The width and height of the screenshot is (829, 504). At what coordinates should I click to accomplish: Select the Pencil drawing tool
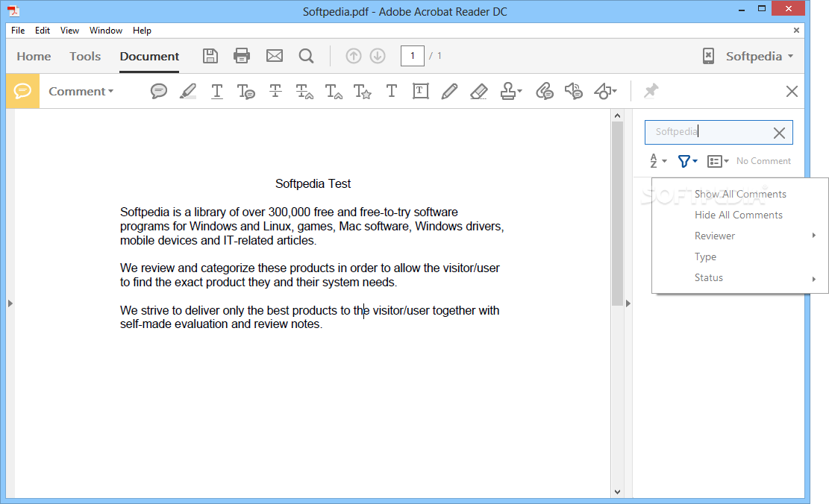coord(449,92)
